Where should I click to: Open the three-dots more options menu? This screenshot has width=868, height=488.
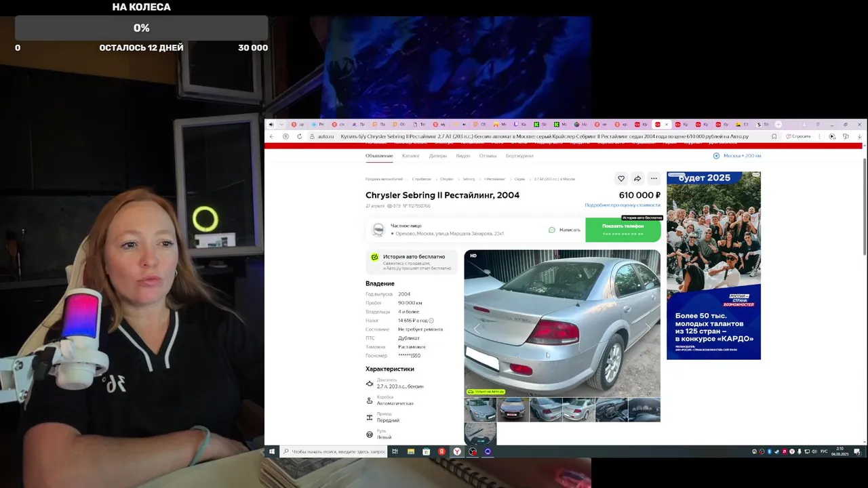654,178
